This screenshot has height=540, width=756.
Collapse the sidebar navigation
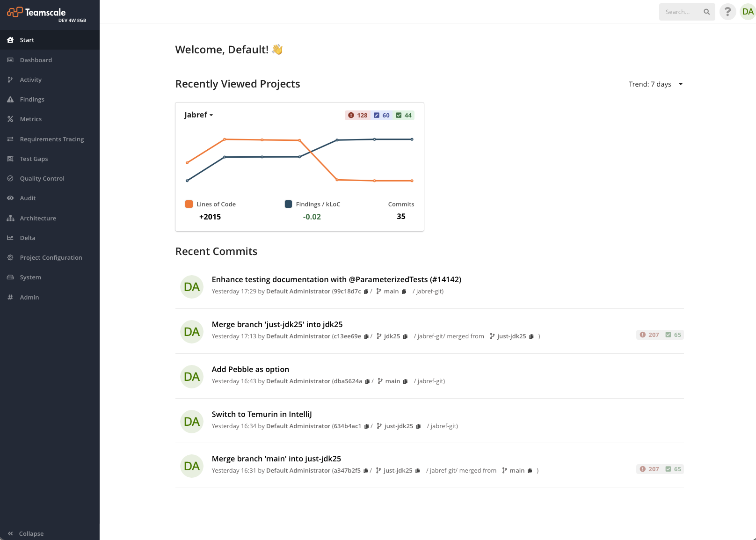(26, 533)
